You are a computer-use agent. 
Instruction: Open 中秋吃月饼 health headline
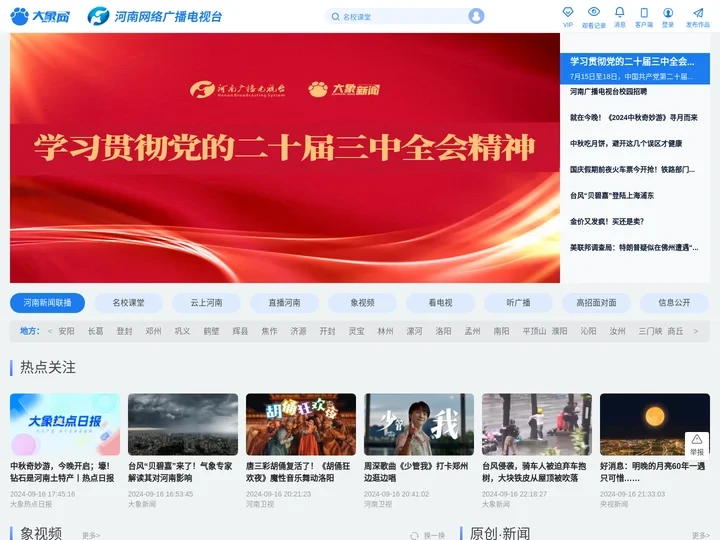pos(626,143)
